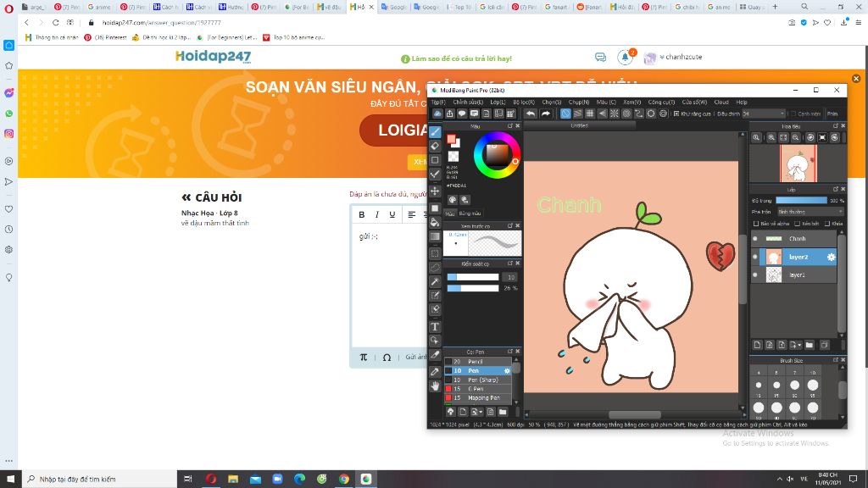Click the navigator canvas thumbnail

point(798,164)
